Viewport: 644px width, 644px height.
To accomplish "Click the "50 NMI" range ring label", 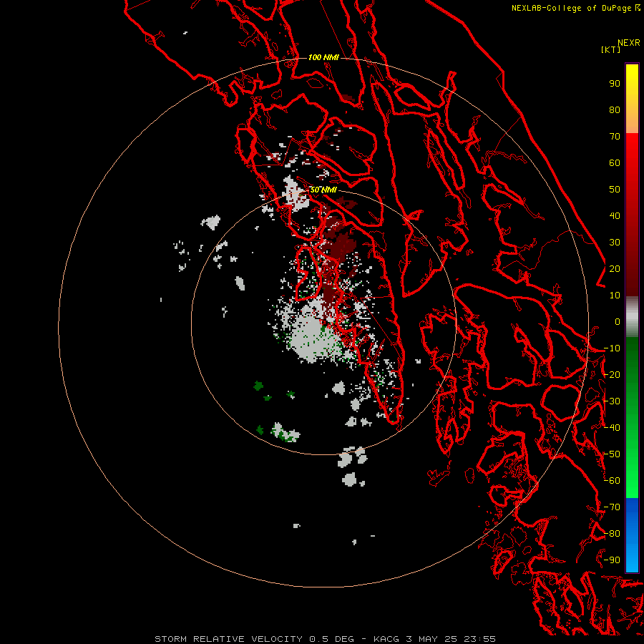I will click(323, 190).
